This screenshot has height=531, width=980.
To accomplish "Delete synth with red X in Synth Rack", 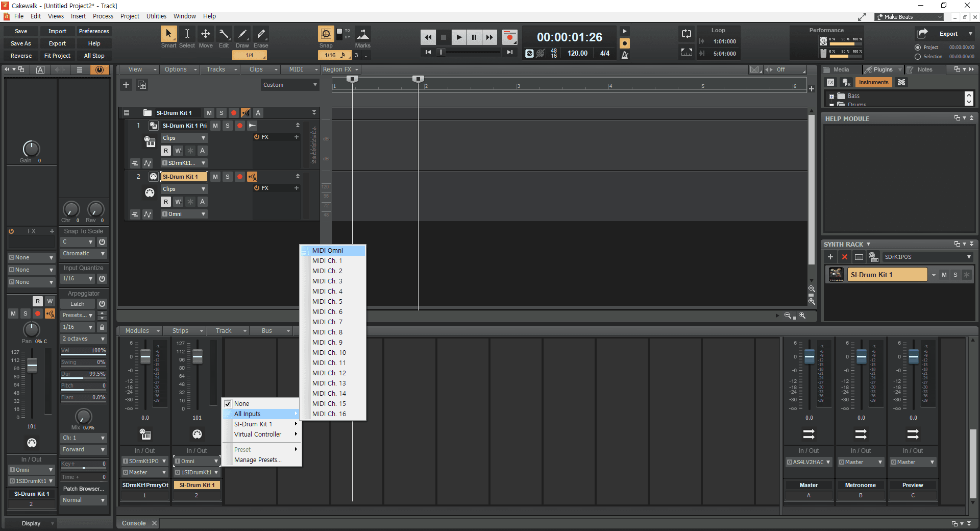I will pos(844,257).
